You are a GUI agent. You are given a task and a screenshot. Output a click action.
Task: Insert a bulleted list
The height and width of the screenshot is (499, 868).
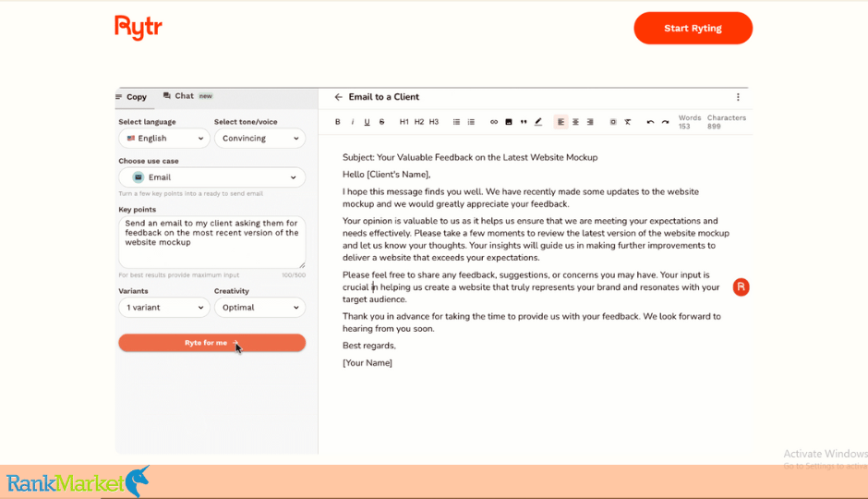coord(456,122)
